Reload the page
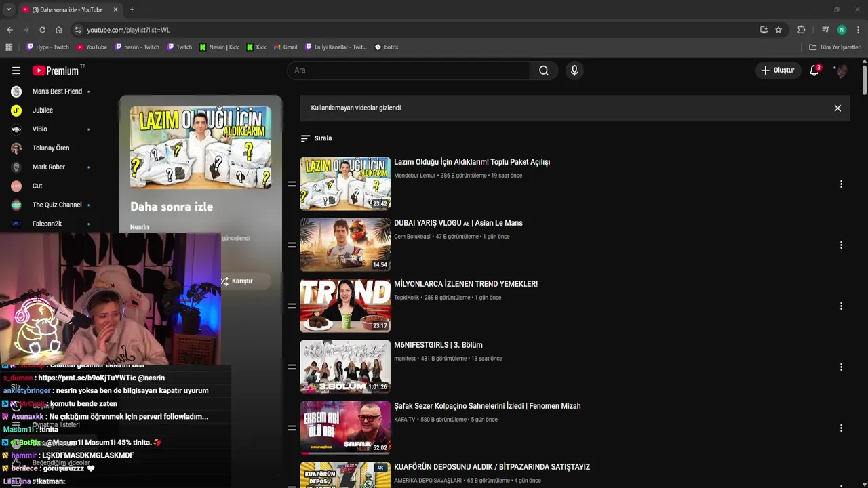This screenshot has height=488, width=868. 42,30
